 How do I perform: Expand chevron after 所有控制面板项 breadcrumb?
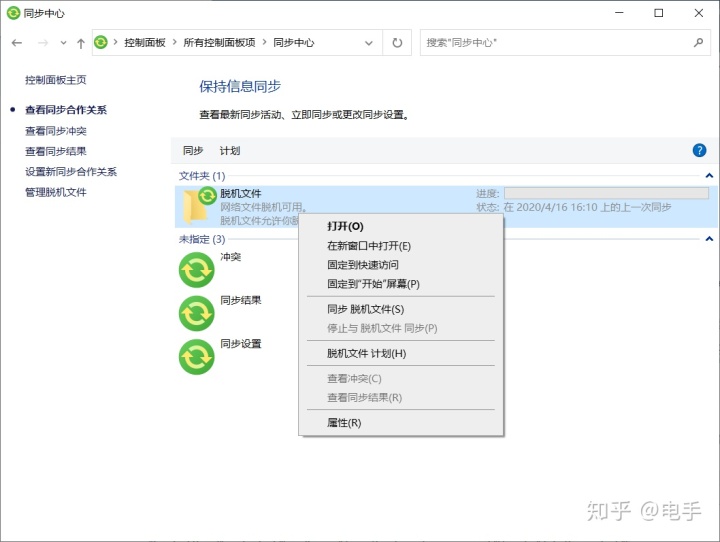[264, 42]
